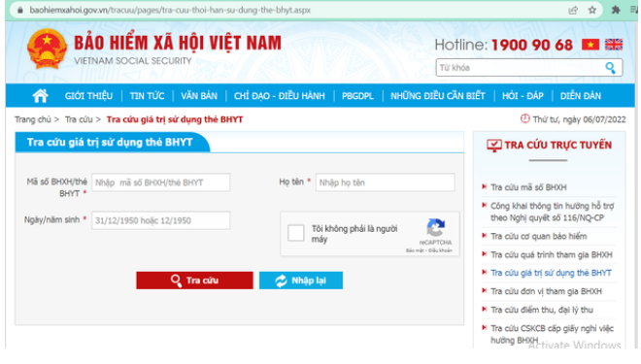Image resolution: width=641 pixels, height=364 pixels.
Task: Focus the Ngày/năm sinh input field
Action: [160, 220]
